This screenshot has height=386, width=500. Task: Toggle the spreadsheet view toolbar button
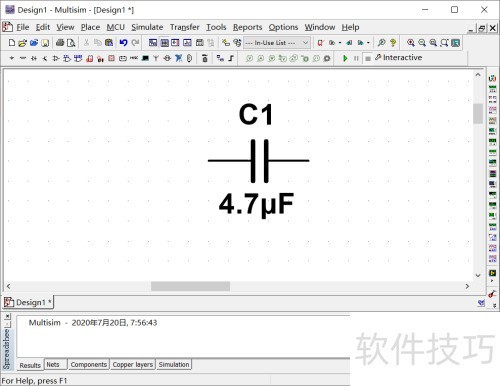[165, 43]
